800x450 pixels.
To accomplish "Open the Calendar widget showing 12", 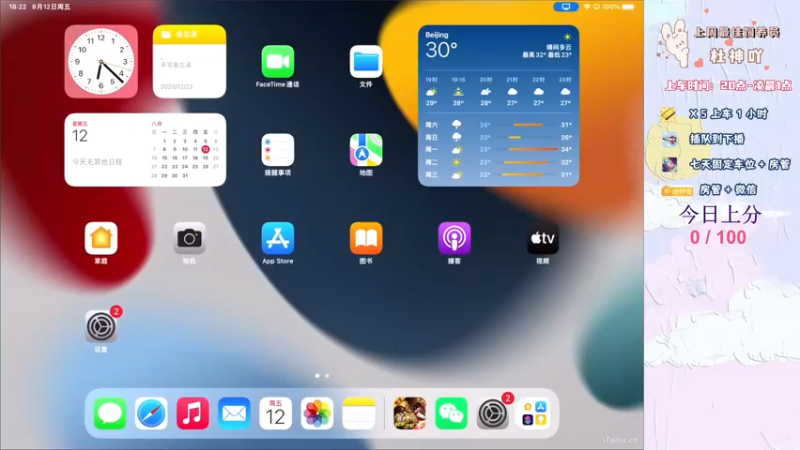I will tap(145, 150).
